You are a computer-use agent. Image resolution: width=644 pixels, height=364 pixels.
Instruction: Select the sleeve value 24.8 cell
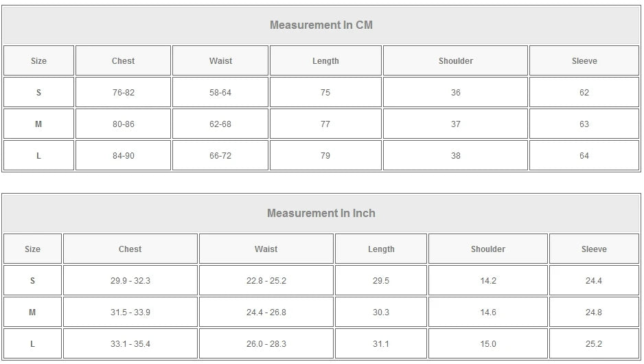[x=594, y=312]
